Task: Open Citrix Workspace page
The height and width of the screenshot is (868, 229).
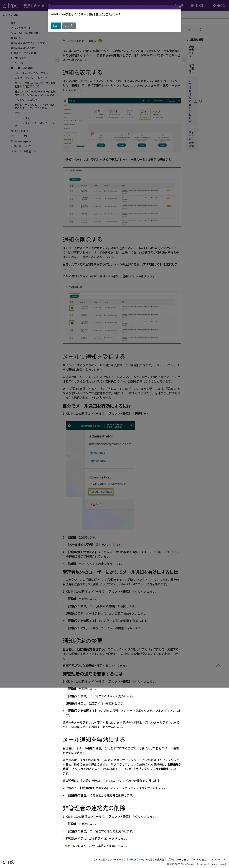Action: [x=21, y=142]
